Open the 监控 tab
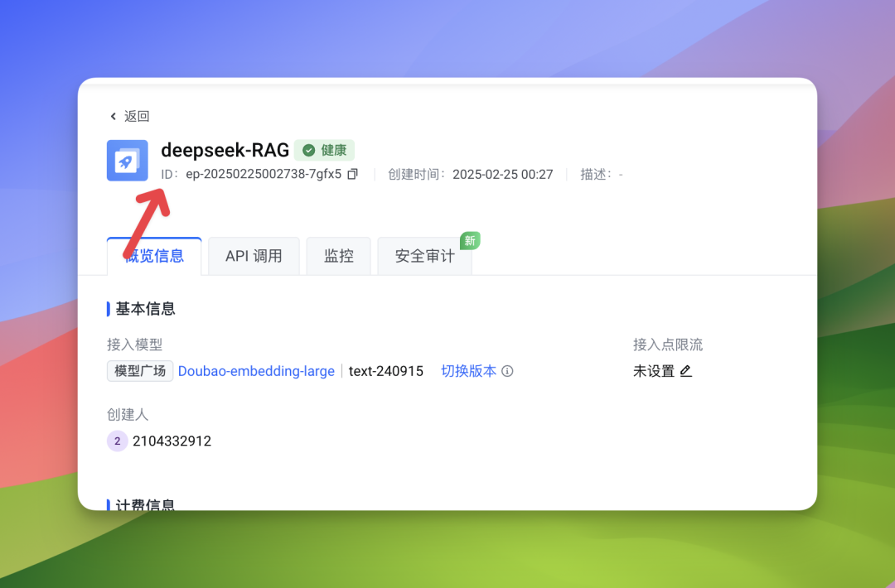Viewport: 895px width, 588px height. tap(338, 256)
